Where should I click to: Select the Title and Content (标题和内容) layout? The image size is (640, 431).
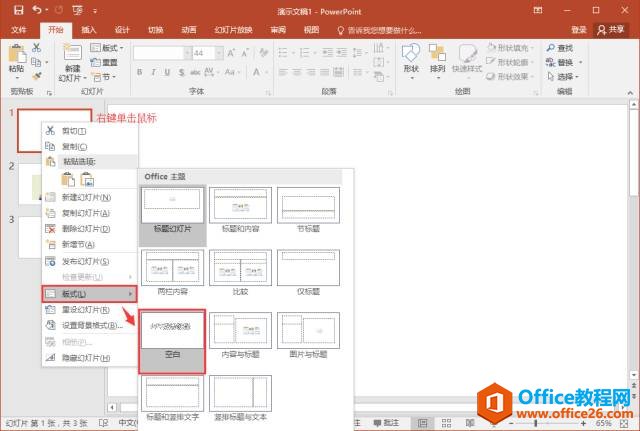click(x=240, y=211)
